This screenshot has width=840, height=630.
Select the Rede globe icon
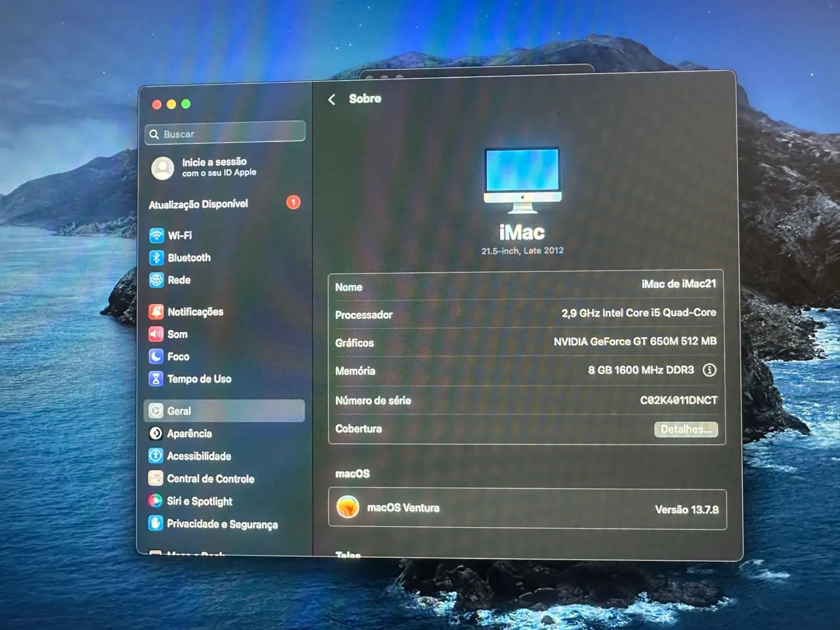click(x=156, y=280)
